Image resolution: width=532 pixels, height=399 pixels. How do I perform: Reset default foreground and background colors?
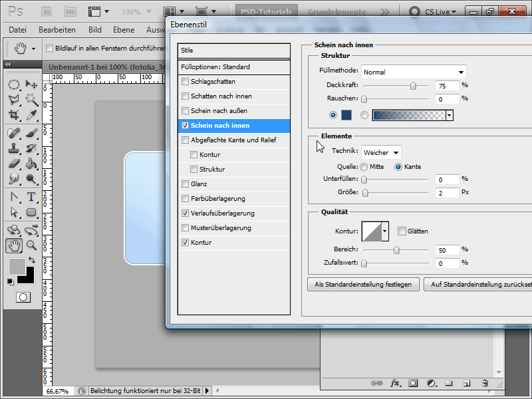click(x=10, y=281)
